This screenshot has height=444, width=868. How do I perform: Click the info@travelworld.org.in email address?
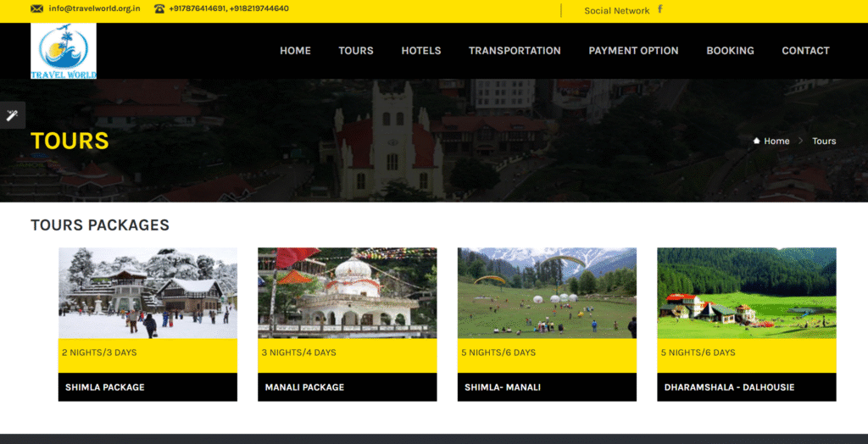coord(94,8)
